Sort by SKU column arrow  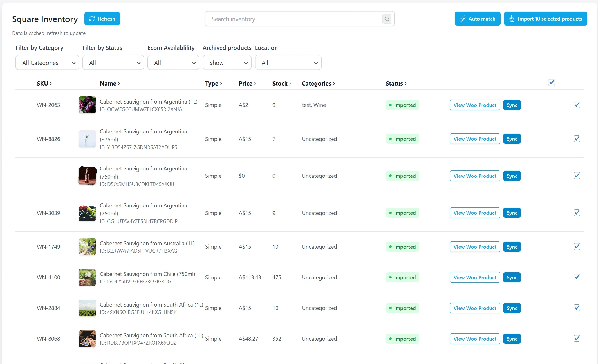tap(50, 84)
